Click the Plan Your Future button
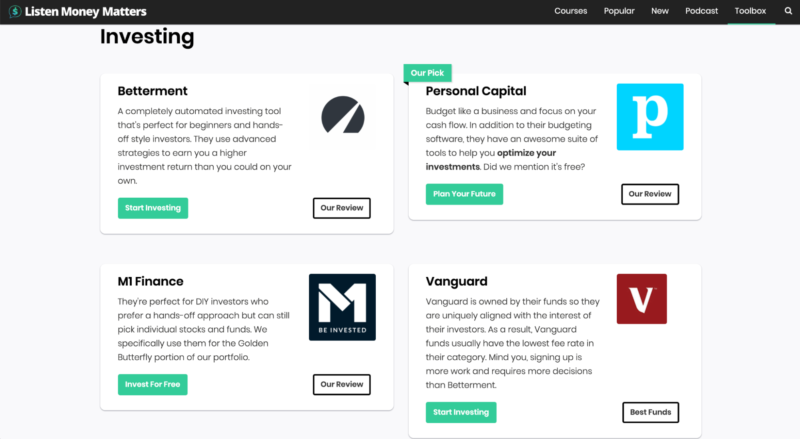This screenshot has height=439, width=800. click(x=464, y=194)
